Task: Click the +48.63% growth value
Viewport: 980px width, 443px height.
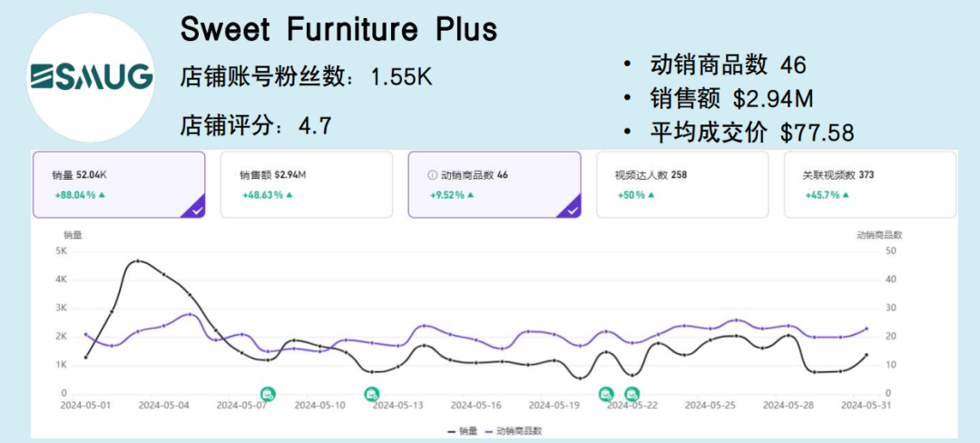Action: [x=268, y=195]
